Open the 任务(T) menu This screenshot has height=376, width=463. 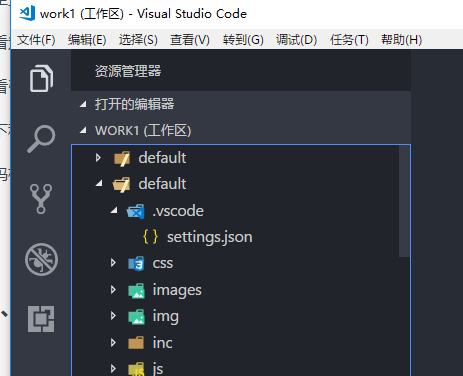349,40
